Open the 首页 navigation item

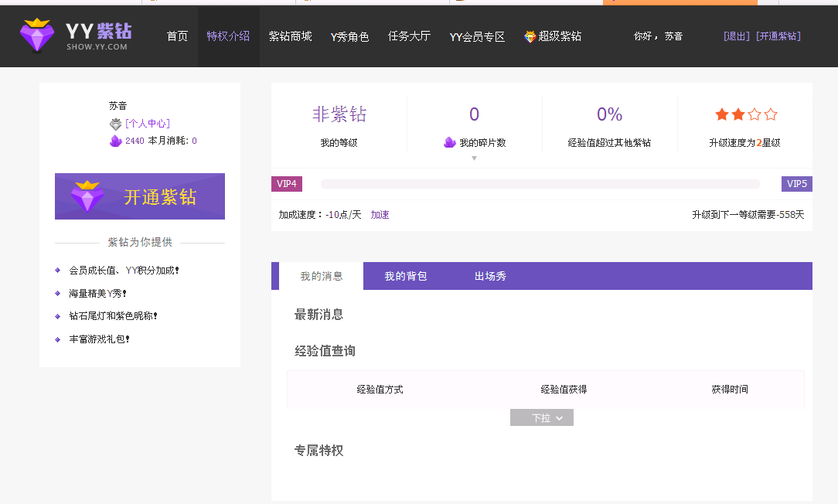(x=177, y=36)
